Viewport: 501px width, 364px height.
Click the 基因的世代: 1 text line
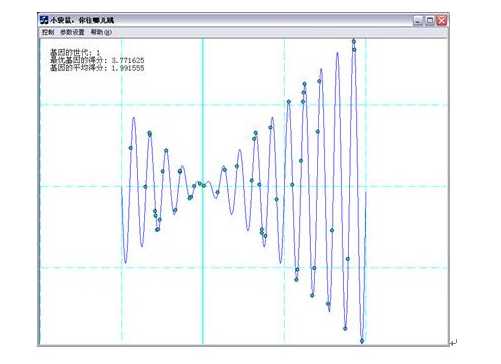coord(75,53)
